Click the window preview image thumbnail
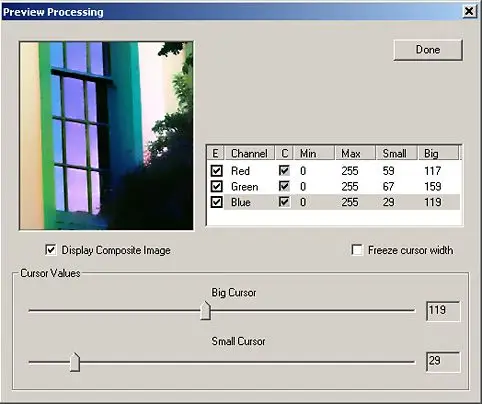This screenshot has height=404, width=482. 106,136
